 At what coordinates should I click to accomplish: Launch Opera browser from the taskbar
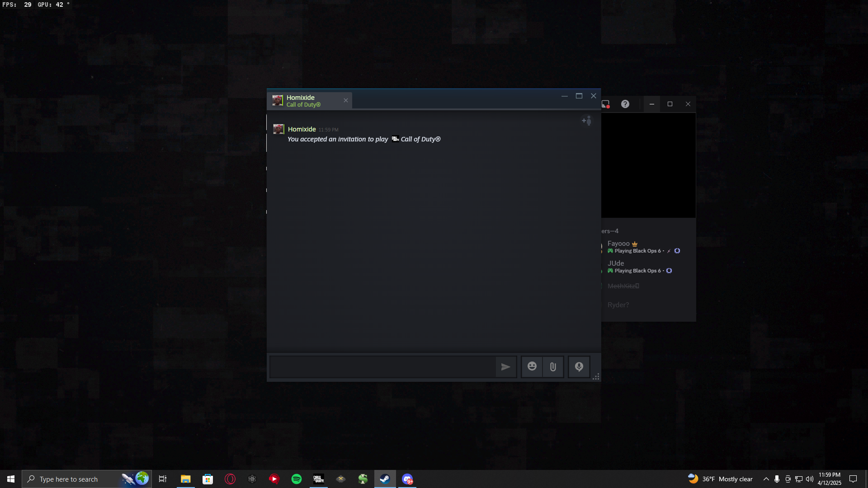coord(230,479)
